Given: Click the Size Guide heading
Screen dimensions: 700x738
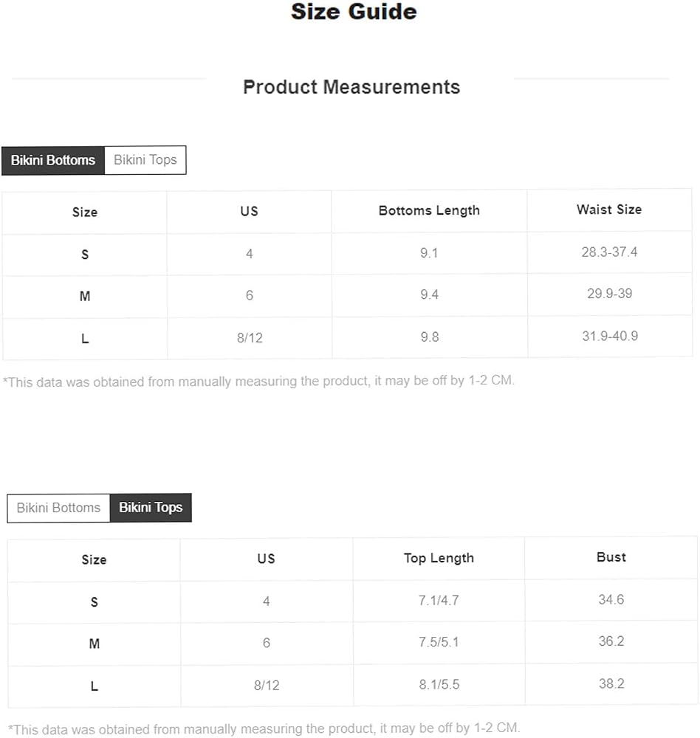Looking at the screenshot, I should tap(354, 11).
